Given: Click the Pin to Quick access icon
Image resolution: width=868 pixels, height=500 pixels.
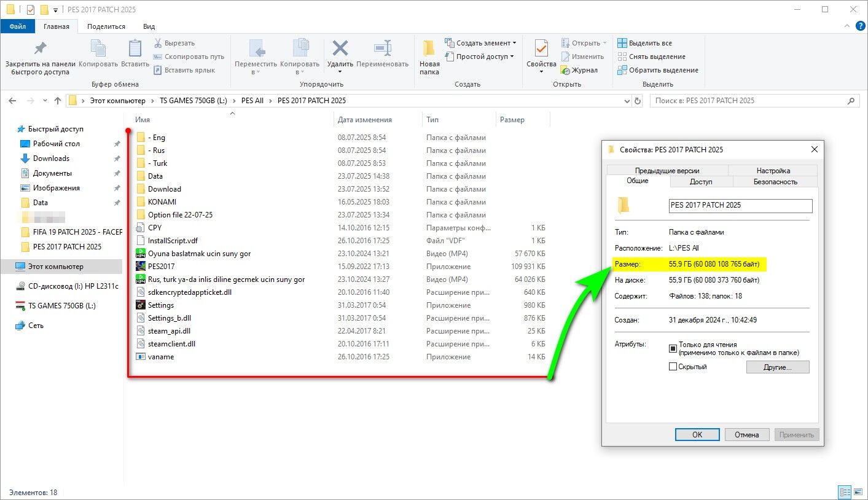Looking at the screenshot, I should 40,49.
